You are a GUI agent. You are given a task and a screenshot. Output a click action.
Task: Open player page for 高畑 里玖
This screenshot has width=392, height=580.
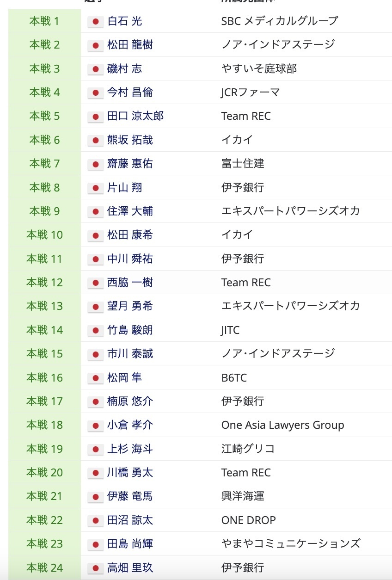pyautogui.click(x=130, y=568)
